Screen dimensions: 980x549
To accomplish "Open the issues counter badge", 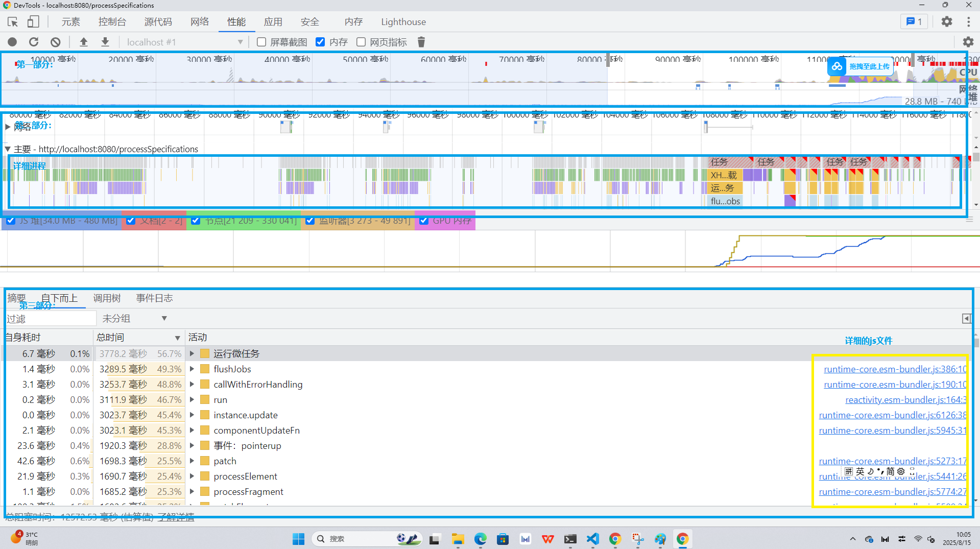I will click(x=914, y=22).
